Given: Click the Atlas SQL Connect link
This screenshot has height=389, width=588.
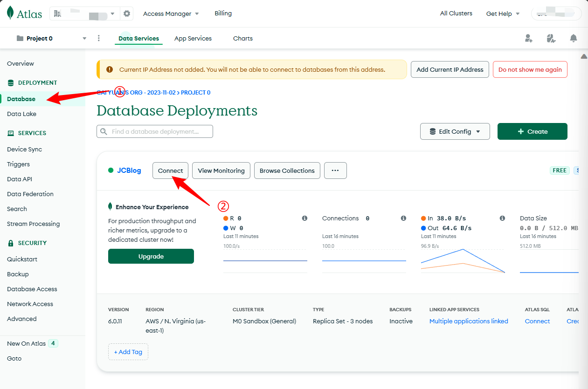Looking at the screenshot, I should tap(537, 321).
